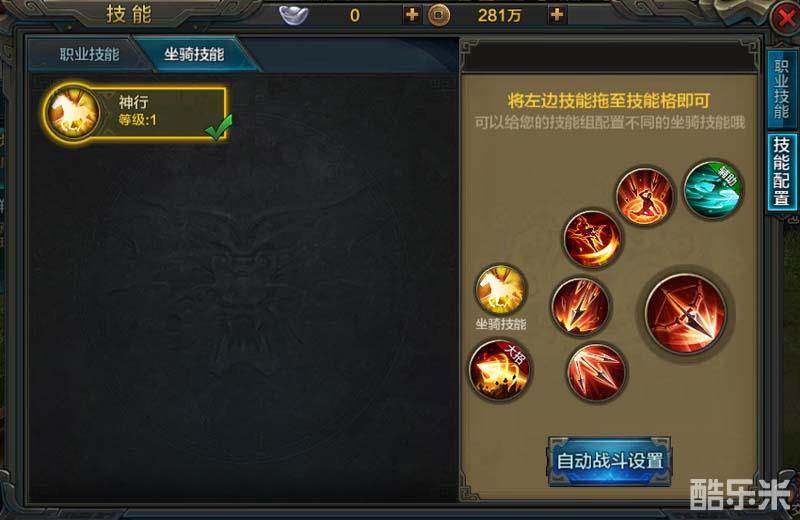Open 职业技能 vertical side tab
Image resolution: width=800 pixels, height=520 pixels.
781,89
